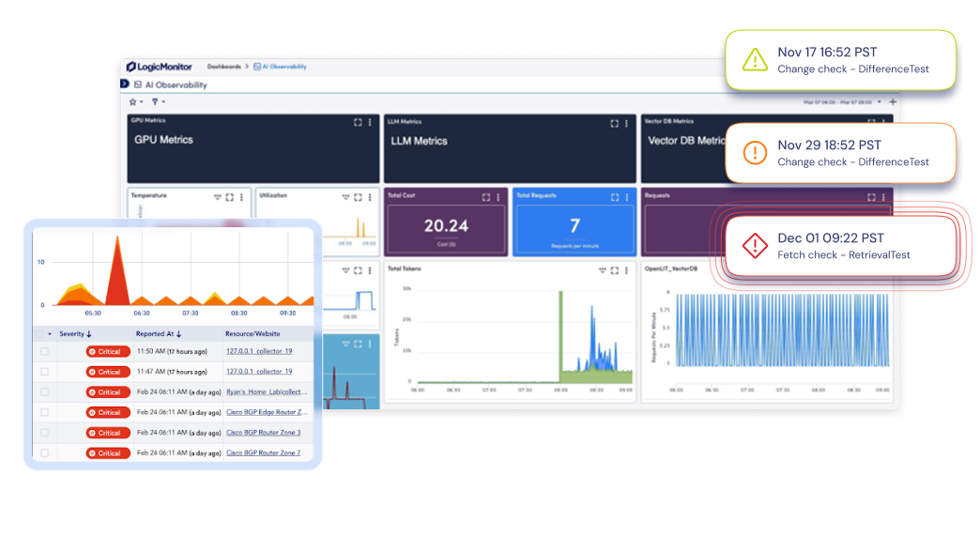Click the Critical badge in 11:47 AM row
Image resolution: width=980 pixels, height=552 pixels.
108,372
